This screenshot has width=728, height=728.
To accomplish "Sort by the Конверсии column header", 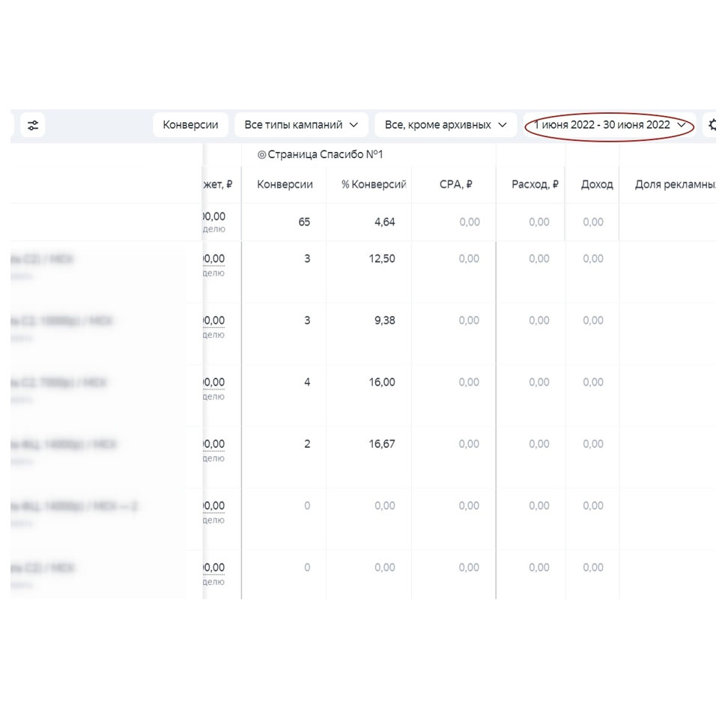I will [285, 184].
